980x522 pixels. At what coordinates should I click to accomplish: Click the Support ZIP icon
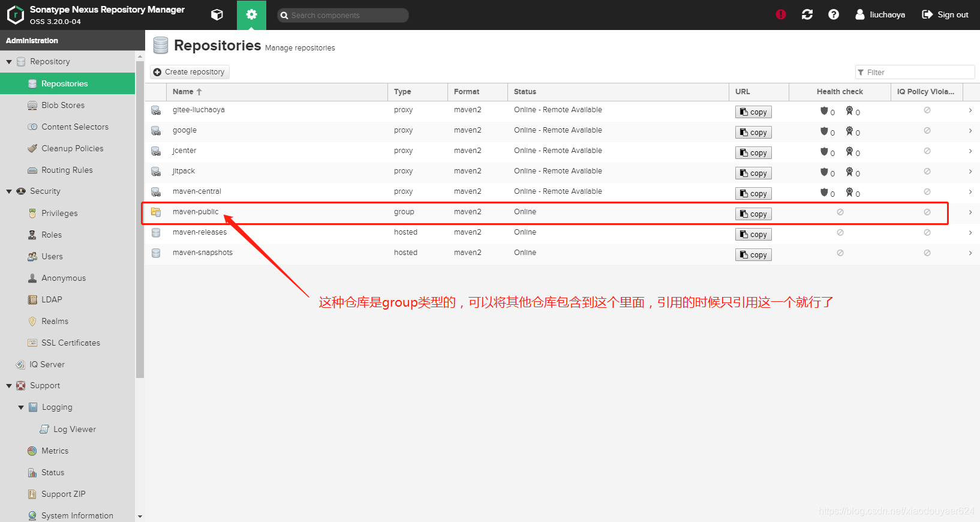tap(32, 494)
